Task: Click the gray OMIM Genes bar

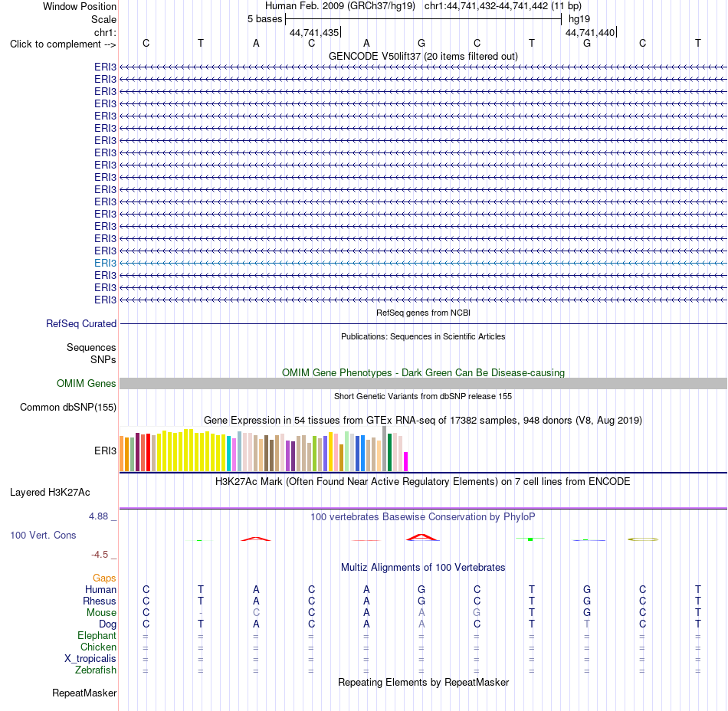Action: tap(423, 383)
